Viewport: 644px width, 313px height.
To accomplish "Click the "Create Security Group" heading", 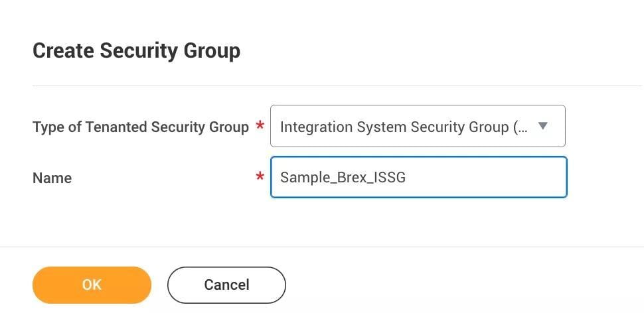I will (136, 51).
